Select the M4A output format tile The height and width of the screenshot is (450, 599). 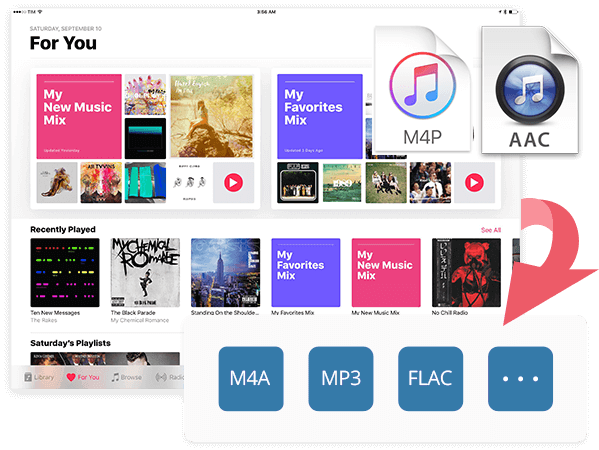coord(251,379)
